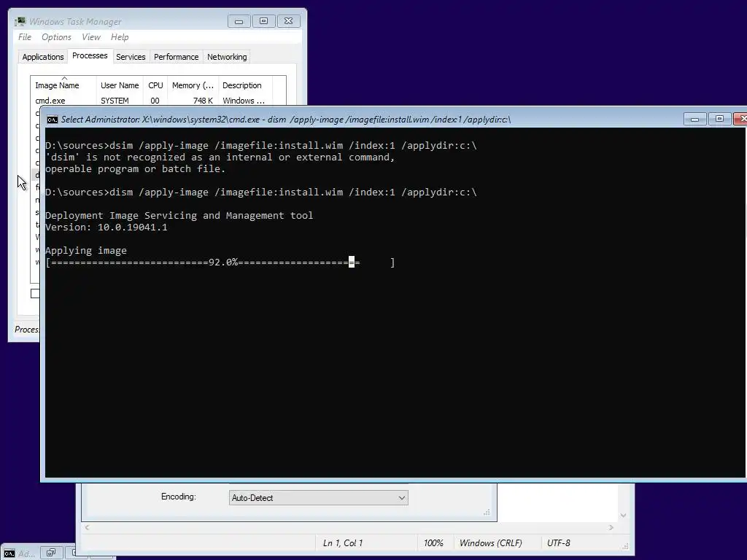
Task: Click 'Deployment Image Servicing and Management tool' text
Action: tap(179, 215)
